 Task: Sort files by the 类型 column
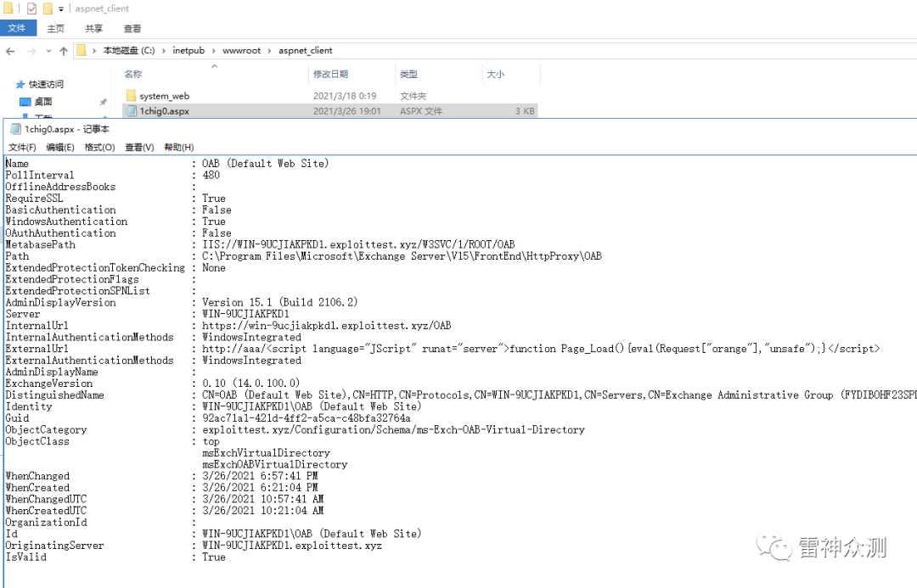tap(408, 74)
